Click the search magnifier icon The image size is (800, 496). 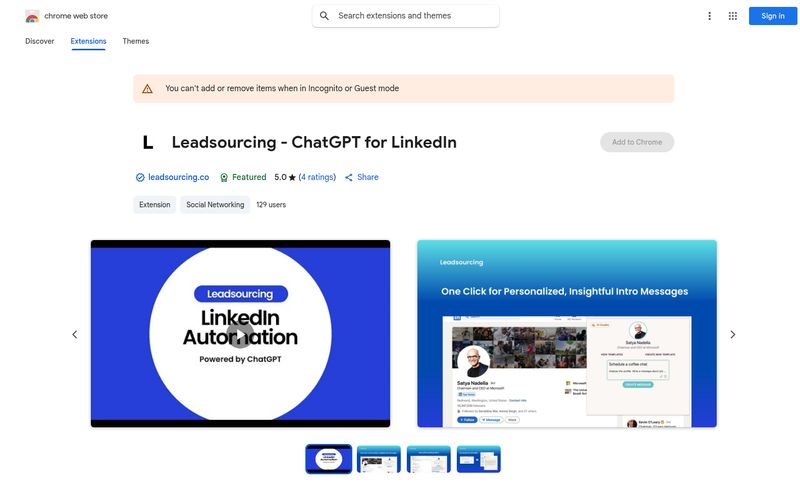324,16
